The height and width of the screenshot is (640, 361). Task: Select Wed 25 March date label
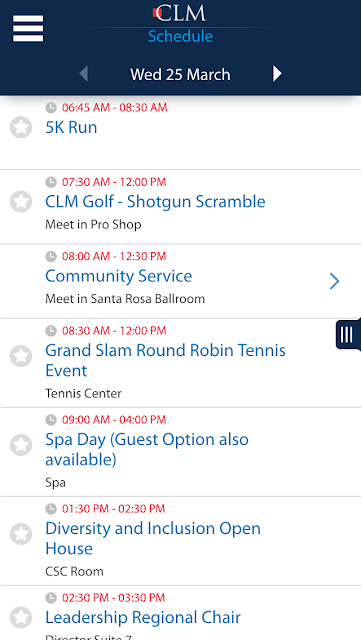[180, 74]
